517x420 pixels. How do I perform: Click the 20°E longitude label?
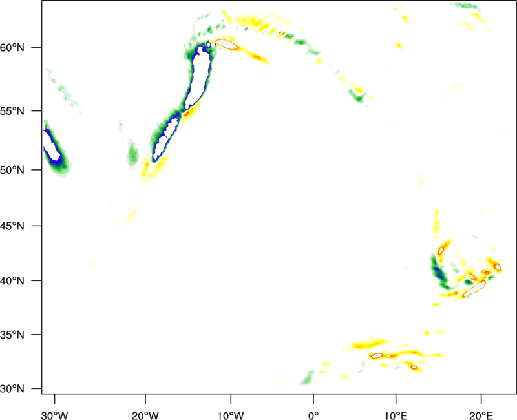481,415
